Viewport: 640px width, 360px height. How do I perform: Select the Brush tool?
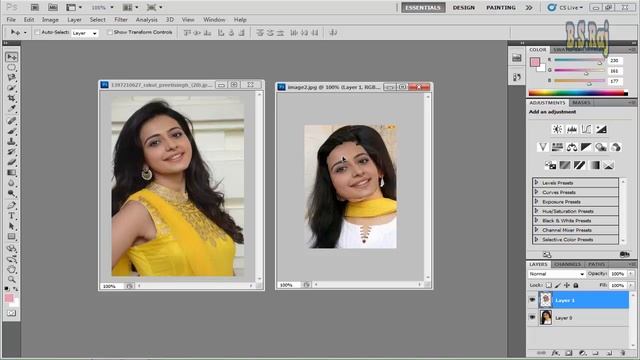pos(11,131)
